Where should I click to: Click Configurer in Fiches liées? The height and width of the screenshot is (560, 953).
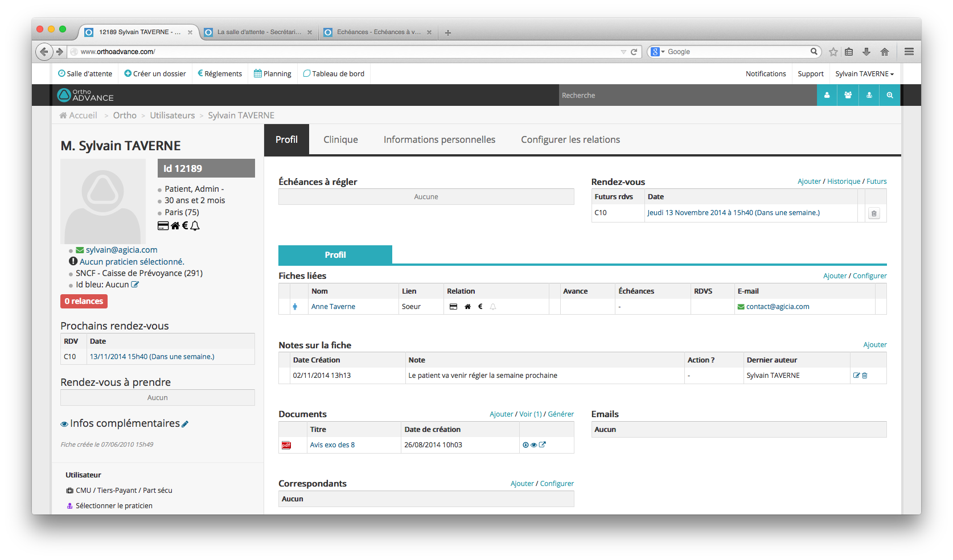[869, 276]
